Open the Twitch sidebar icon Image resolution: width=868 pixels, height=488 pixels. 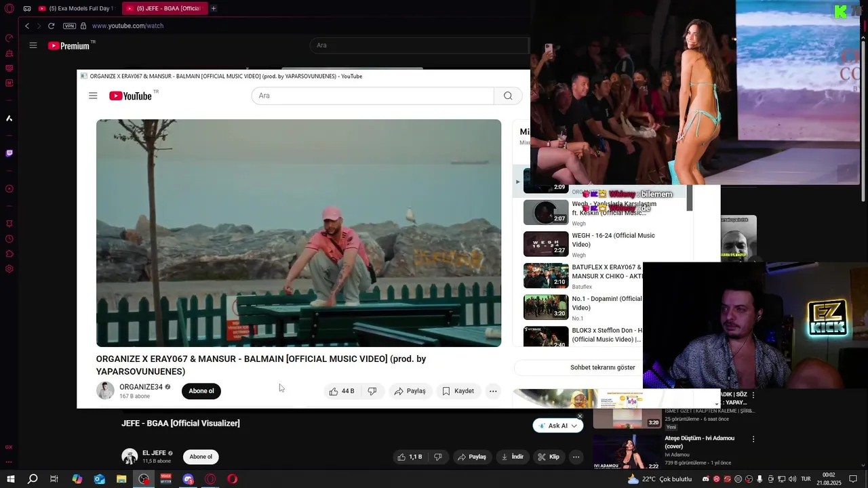coord(9,153)
